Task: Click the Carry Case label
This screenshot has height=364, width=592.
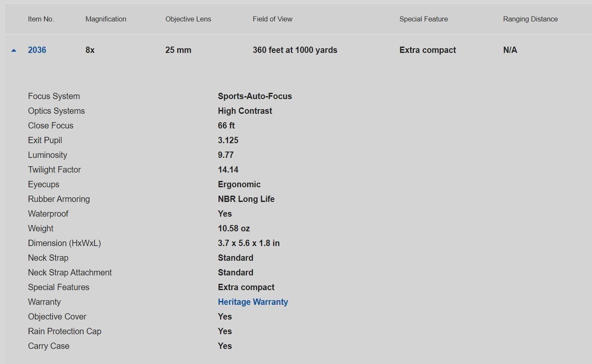Action: pyautogui.click(x=49, y=346)
